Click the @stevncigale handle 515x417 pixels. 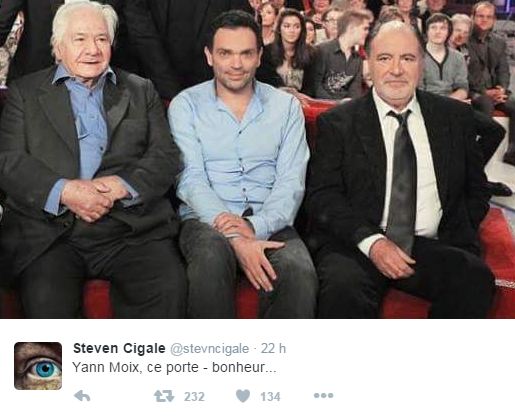coord(210,349)
